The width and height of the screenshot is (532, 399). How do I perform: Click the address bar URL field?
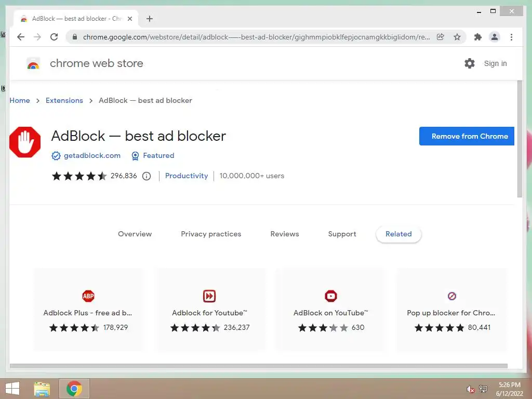pos(256,37)
